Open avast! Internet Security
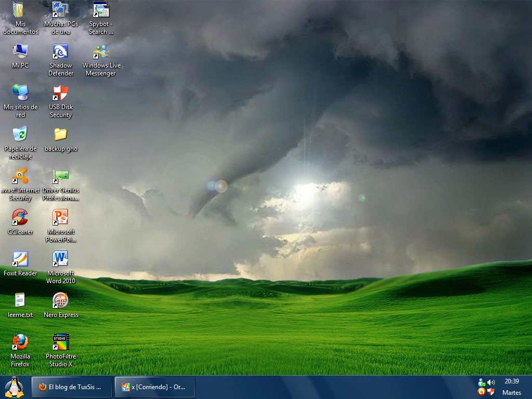The image size is (532, 399). pos(20,177)
